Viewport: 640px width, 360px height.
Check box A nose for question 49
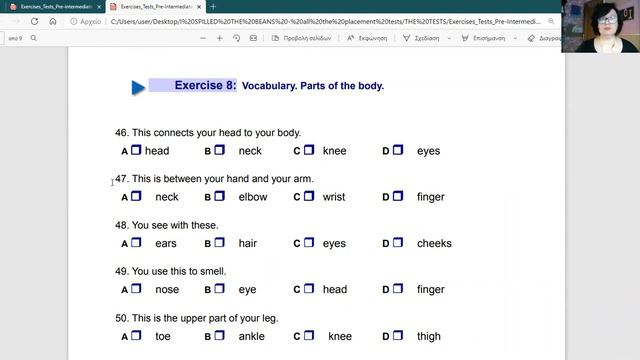coord(136,289)
